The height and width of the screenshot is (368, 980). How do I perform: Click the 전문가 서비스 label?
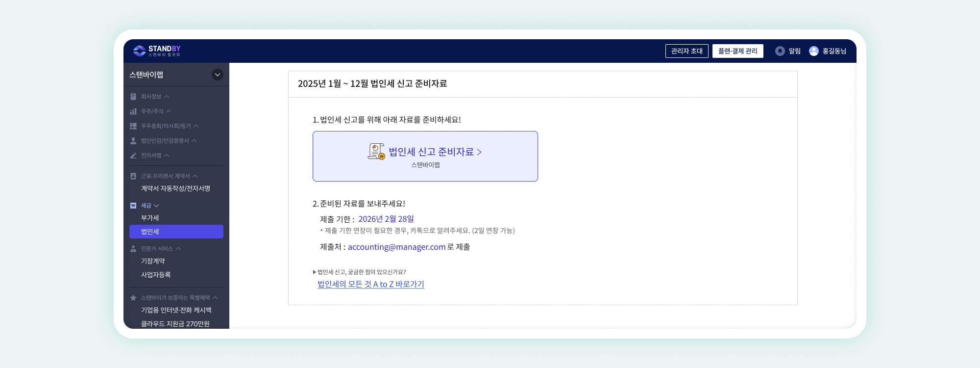pyautogui.click(x=157, y=249)
